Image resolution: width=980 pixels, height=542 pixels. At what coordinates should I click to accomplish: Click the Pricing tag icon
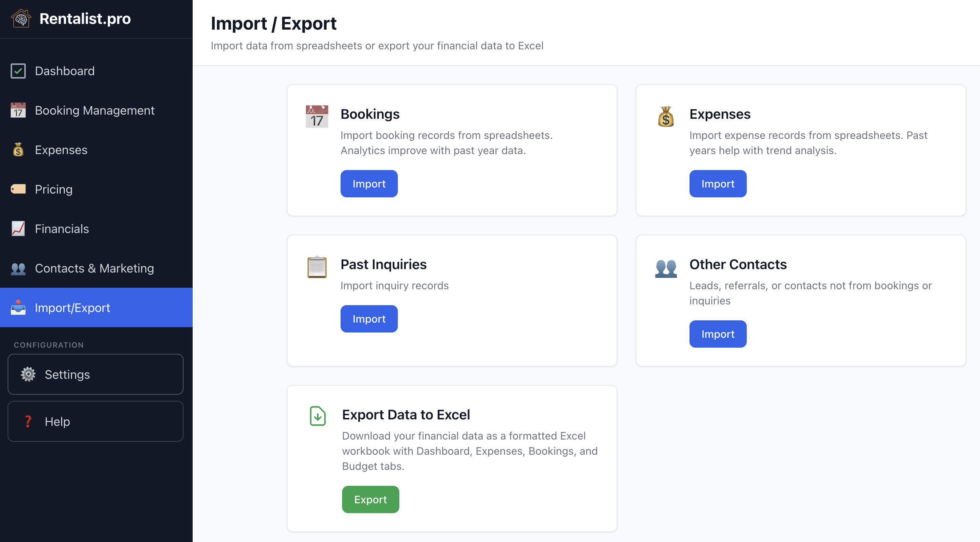tap(17, 189)
